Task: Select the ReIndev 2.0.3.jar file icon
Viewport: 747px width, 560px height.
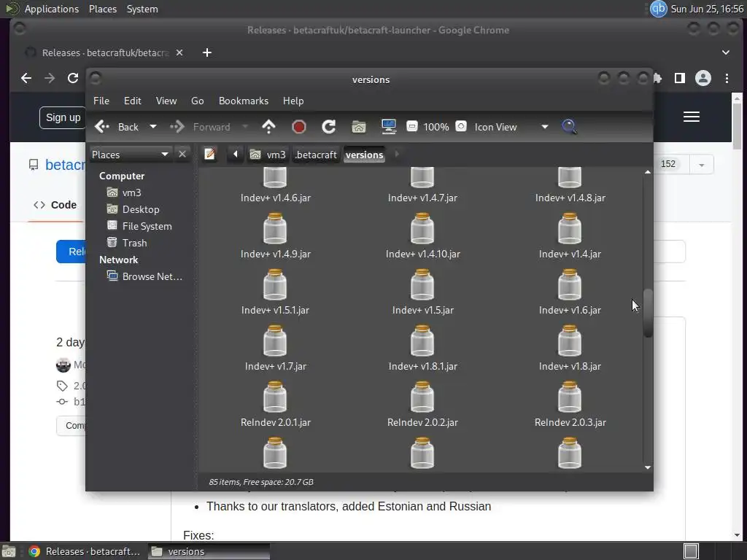Action: (569, 397)
